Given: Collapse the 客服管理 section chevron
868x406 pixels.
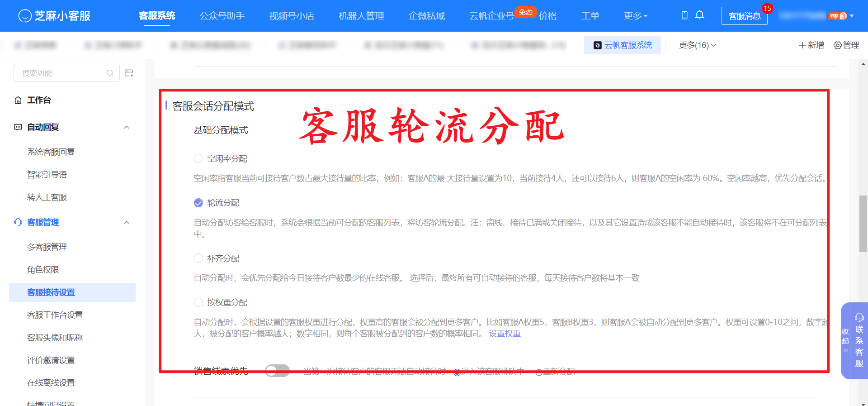Looking at the screenshot, I should (127, 222).
